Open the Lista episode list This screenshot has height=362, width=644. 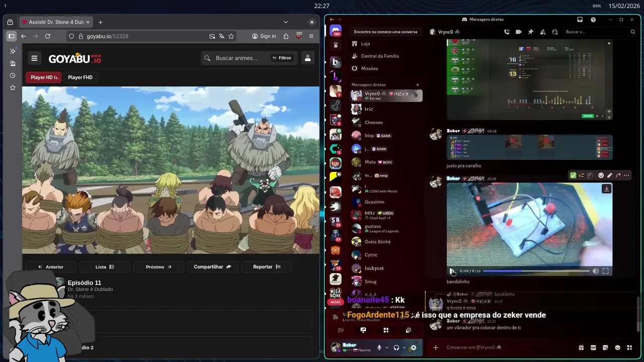pos(105,267)
